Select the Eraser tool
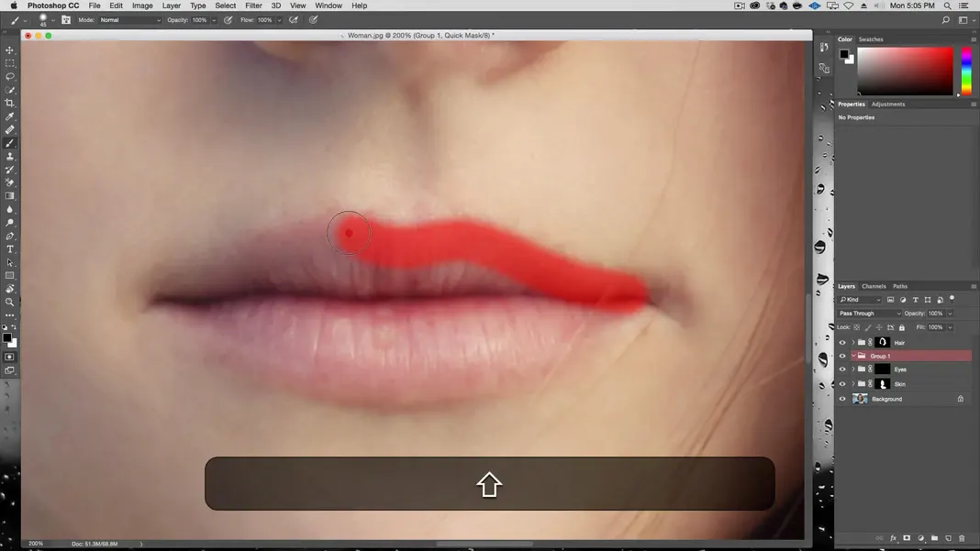 coord(9,182)
